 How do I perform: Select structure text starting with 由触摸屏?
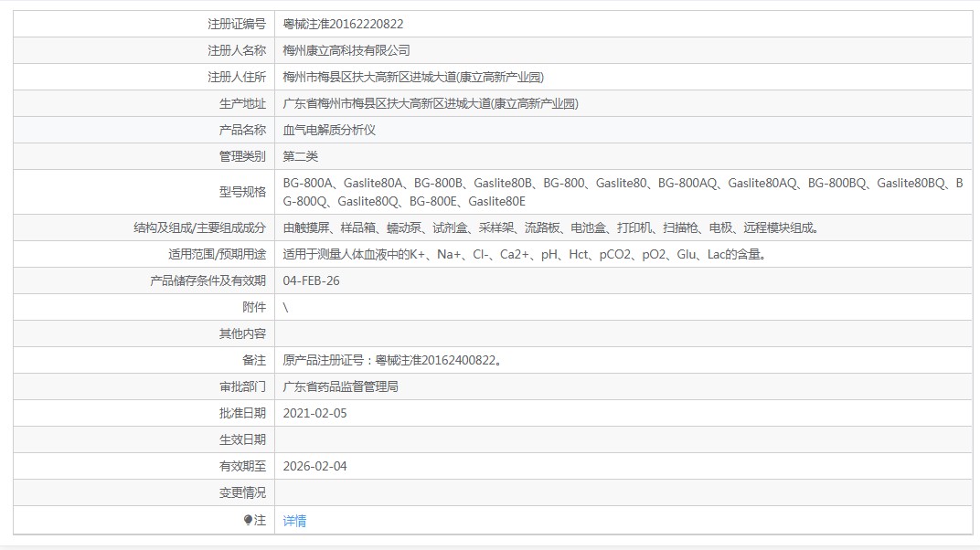[x=550, y=227]
